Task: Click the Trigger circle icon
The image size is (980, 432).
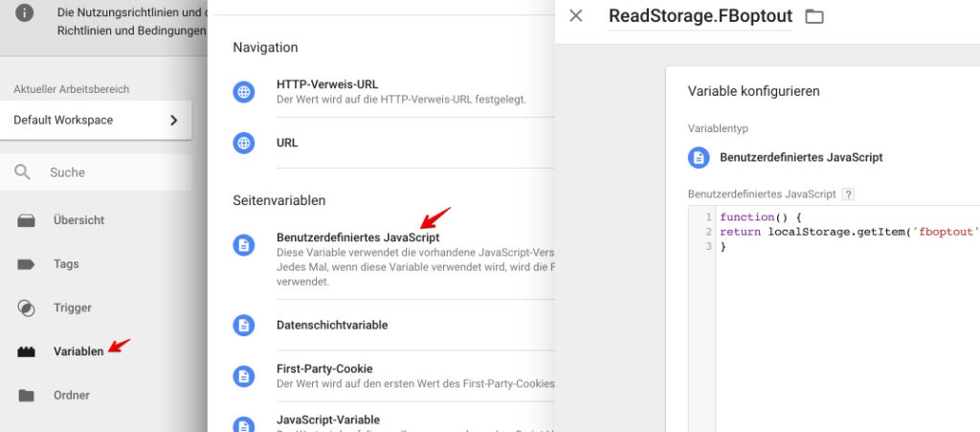Action: coord(26,307)
